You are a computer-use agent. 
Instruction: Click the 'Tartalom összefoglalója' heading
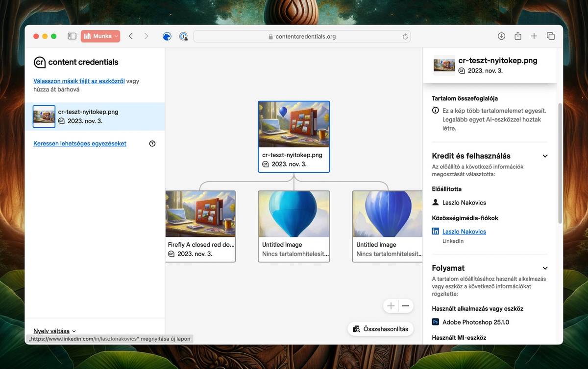pos(465,98)
